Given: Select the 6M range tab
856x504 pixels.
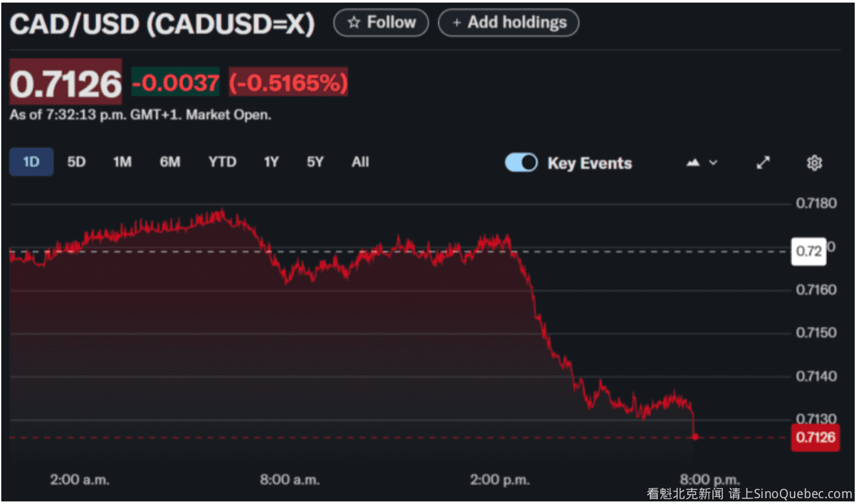Looking at the screenshot, I should point(170,162).
